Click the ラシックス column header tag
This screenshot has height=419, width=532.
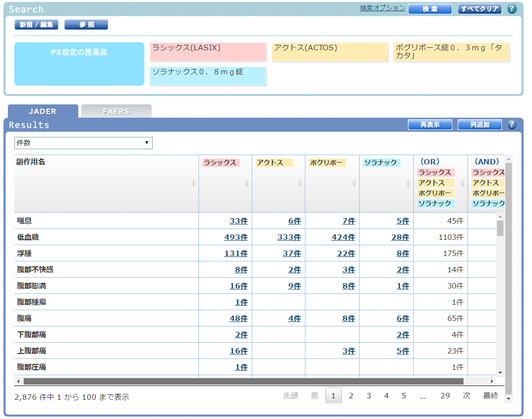click(x=221, y=162)
